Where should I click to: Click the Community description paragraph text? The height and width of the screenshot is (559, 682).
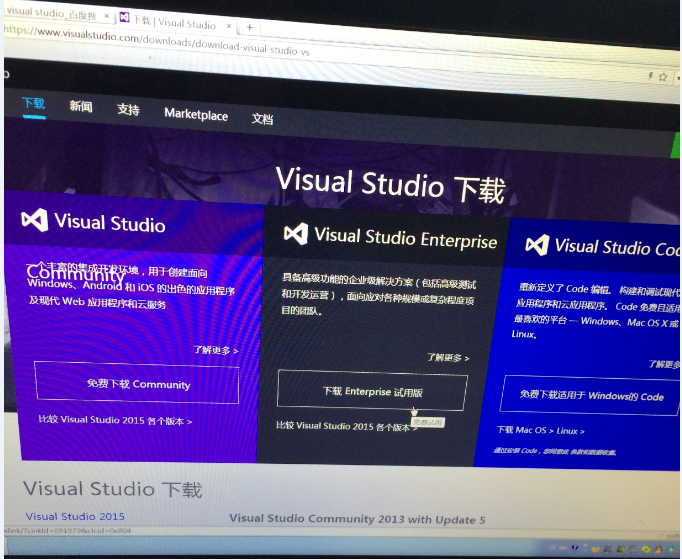point(130,285)
